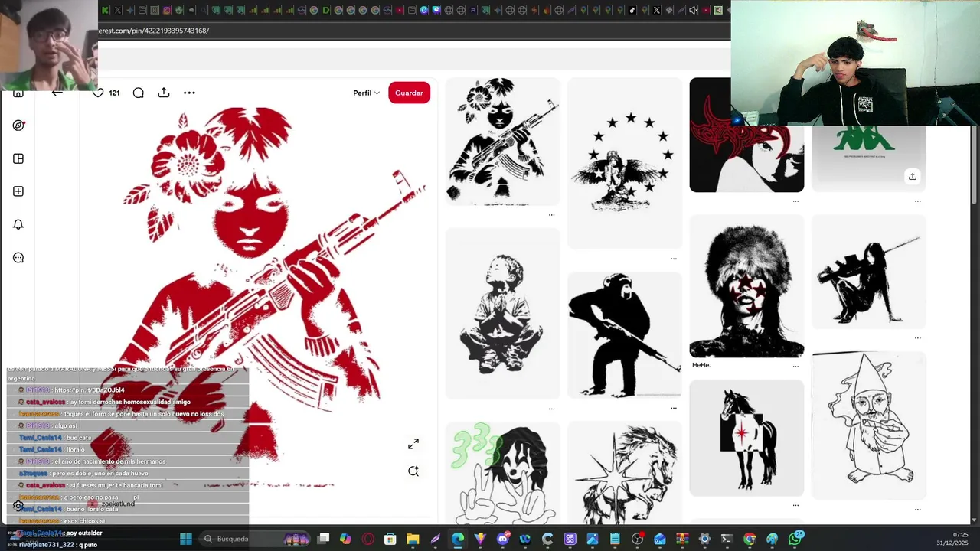Open the Windows Start menu
Viewport: 980px width, 551px height.
click(185, 539)
